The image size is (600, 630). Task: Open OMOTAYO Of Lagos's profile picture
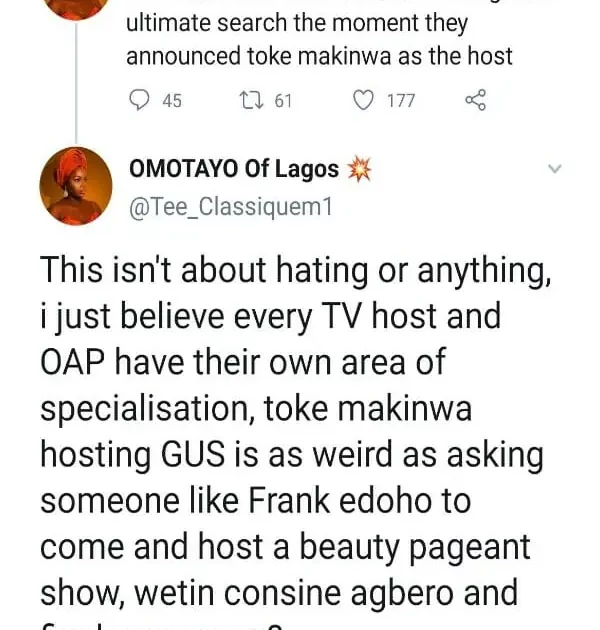coord(76,185)
